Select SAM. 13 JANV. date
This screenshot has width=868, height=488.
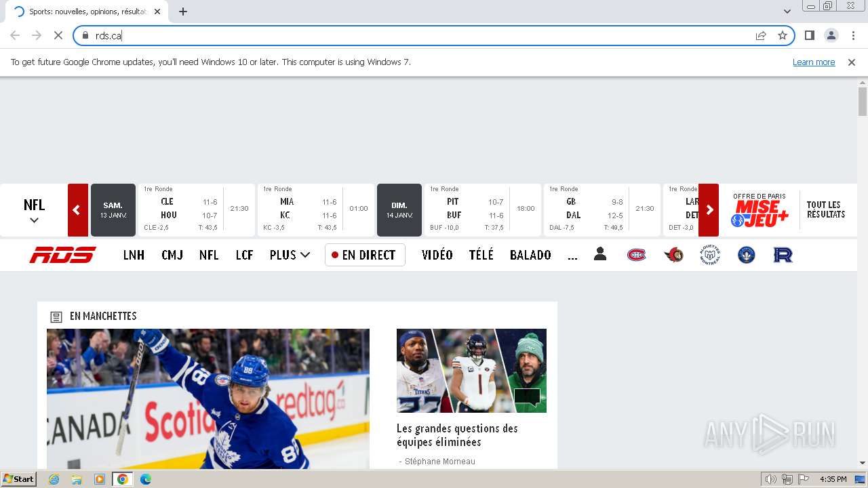coord(113,210)
